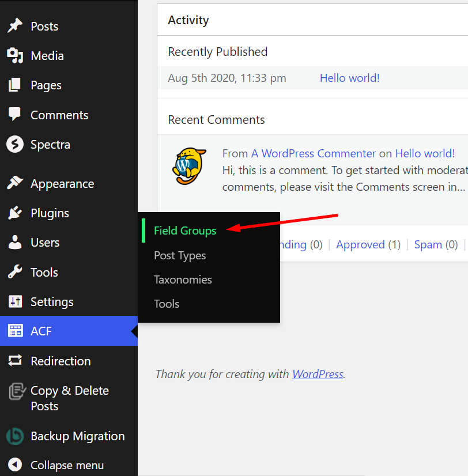Collapse the admin sidebar menu
Viewport: 468px width, 476px height.
[55, 465]
